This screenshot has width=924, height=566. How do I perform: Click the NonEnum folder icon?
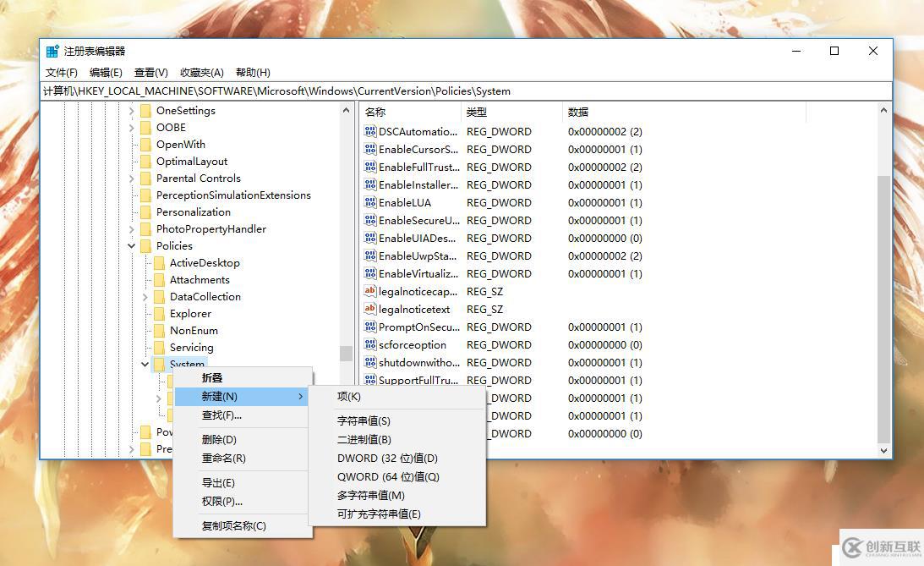[159, 330]
